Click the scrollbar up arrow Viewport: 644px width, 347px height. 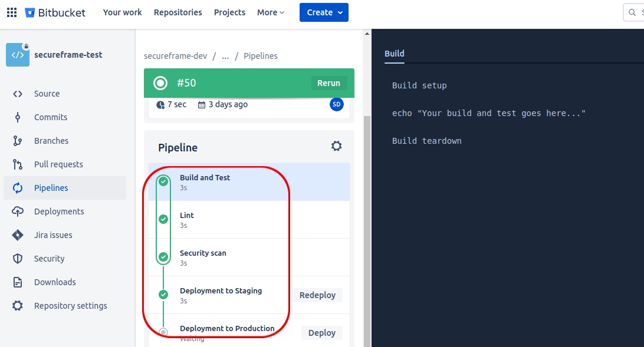click(367, 34)
